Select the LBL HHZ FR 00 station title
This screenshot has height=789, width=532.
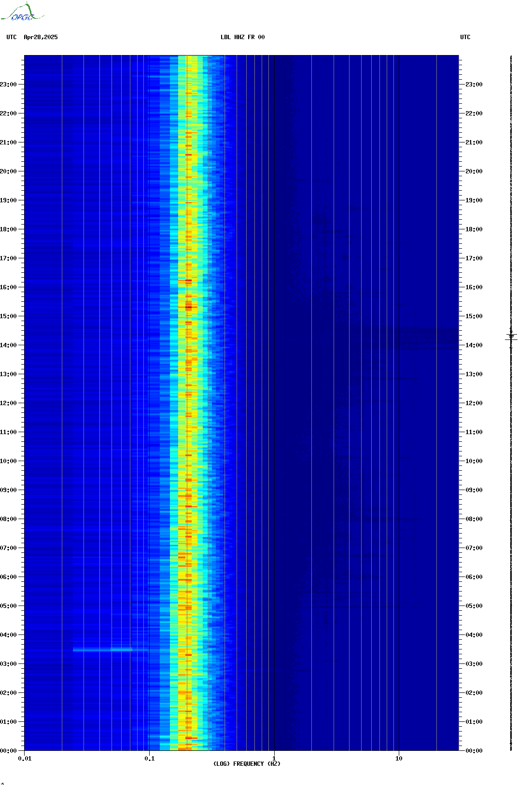pos(242,37)
